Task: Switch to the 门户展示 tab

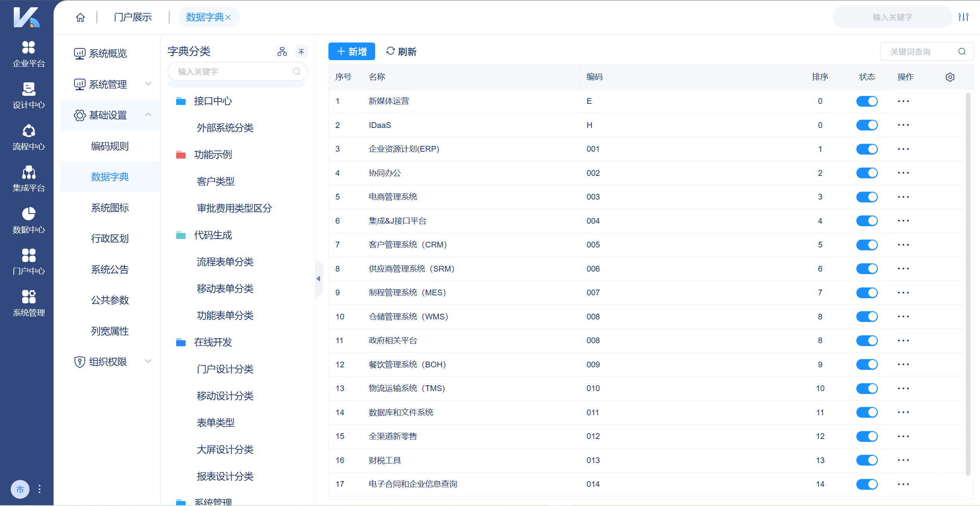Action: 132,17
